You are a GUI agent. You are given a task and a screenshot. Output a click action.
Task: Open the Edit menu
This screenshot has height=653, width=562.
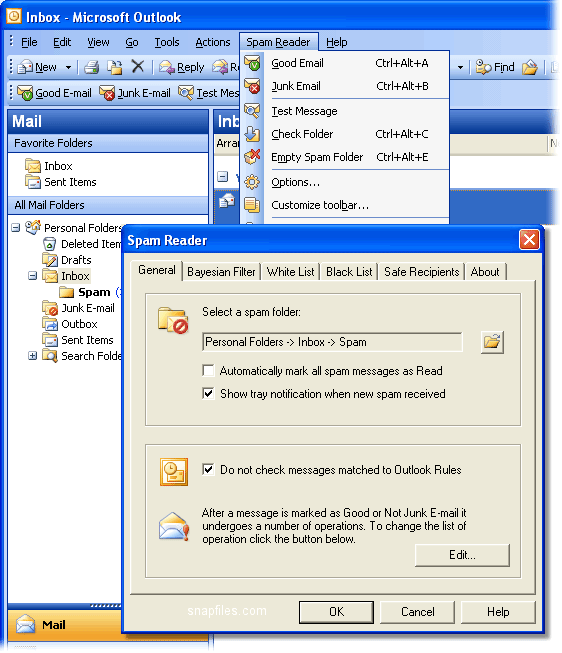pyautogui.click(x=62, y=42)
